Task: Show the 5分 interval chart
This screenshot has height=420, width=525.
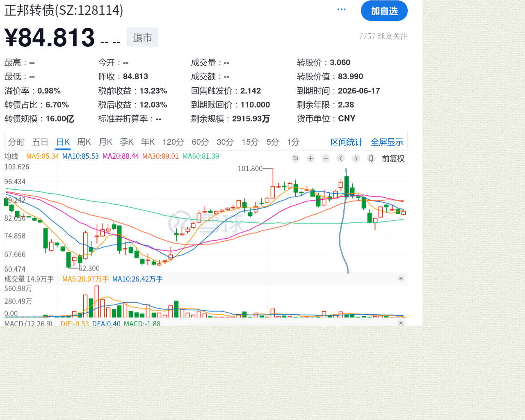Action: click(x=273, y=142)
